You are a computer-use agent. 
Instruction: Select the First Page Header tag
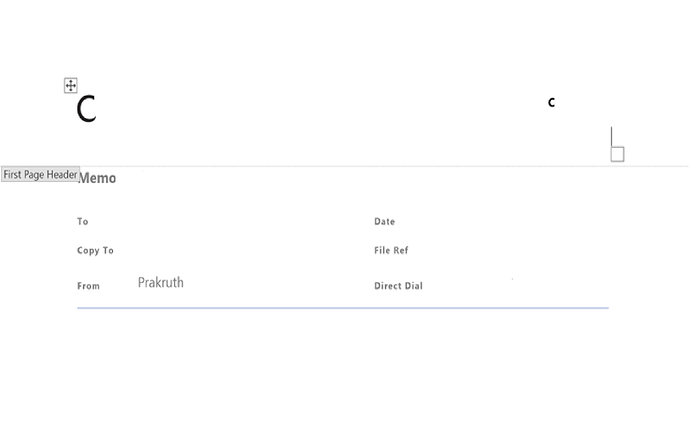pos(40,175)
